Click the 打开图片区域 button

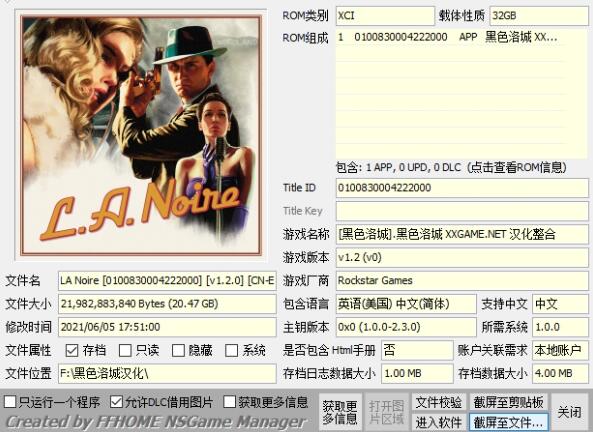386,412
